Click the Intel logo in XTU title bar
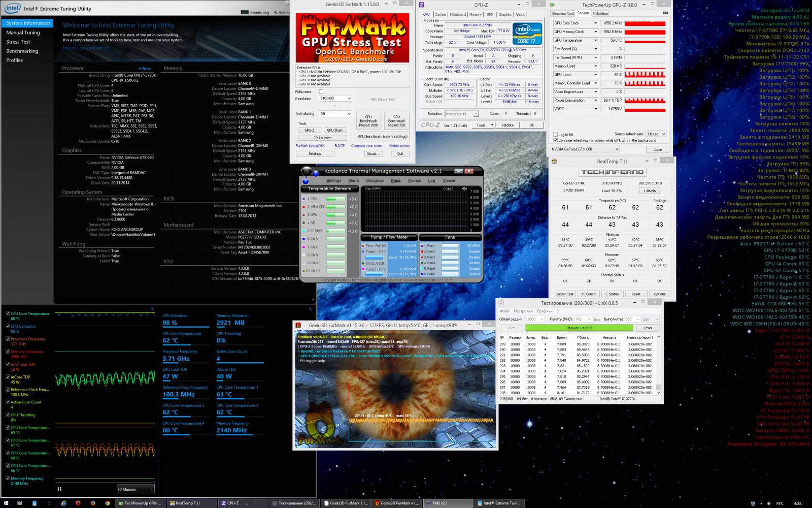This screenshot has width=812, height=508. (x=13, y=8)
